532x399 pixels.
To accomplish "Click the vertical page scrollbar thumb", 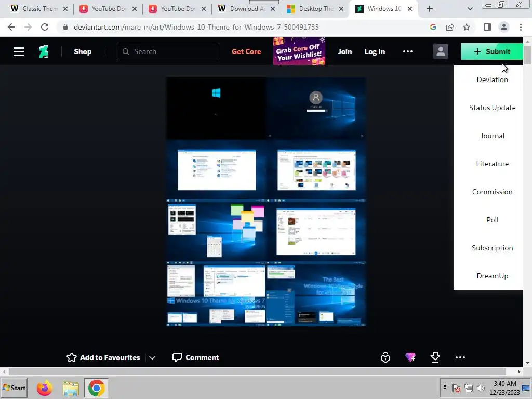I will click(528, 55).
